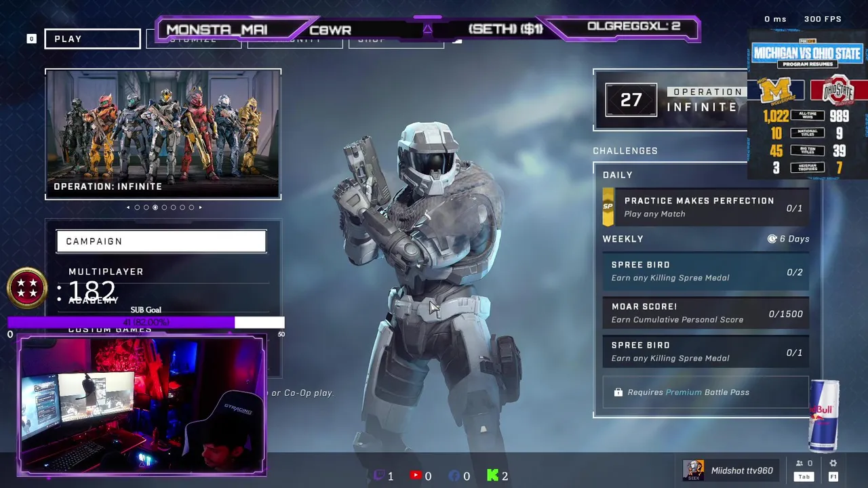Image resolution: width=868 pixels, height=488 pixels.
Task: Click the C8WR overlay label
Action: (x=330, y=30)
